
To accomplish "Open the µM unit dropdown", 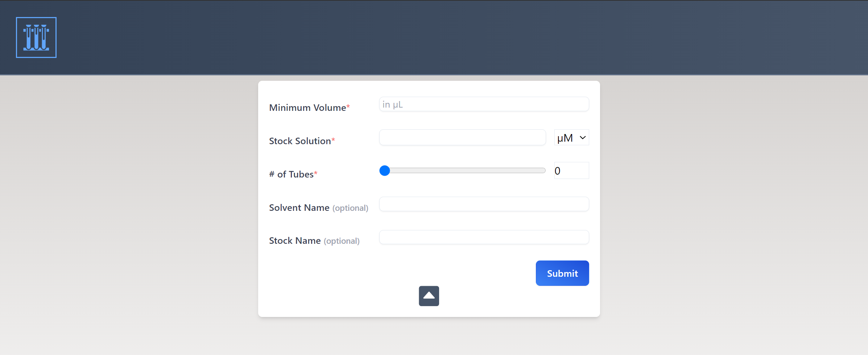I will point(571,138).
